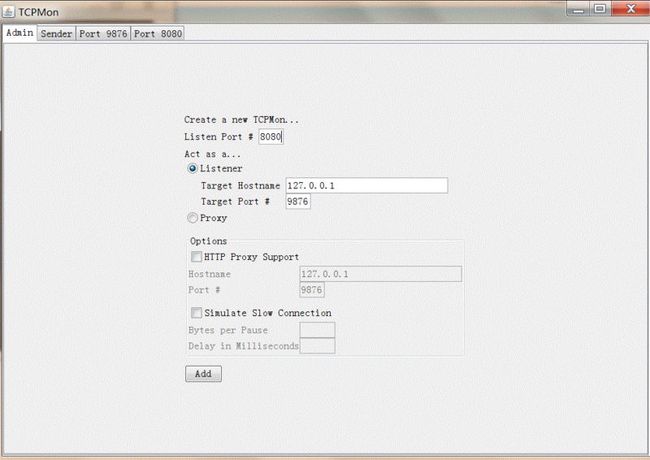Click the 'Delay in Milliseconds' label
Screen dimensions: 650x460
click(x=243, y=346)
